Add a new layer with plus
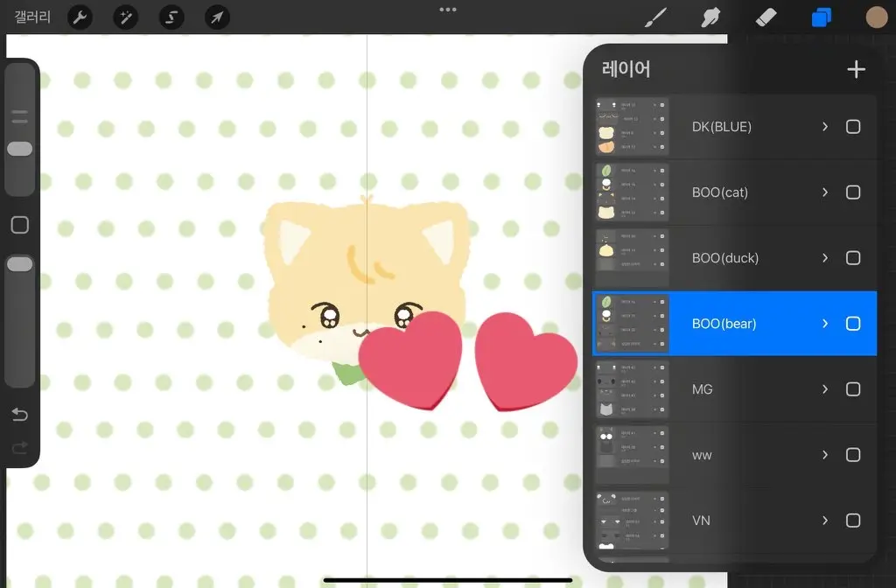This screenshot has height=588, width=896. tap(856, 70)
